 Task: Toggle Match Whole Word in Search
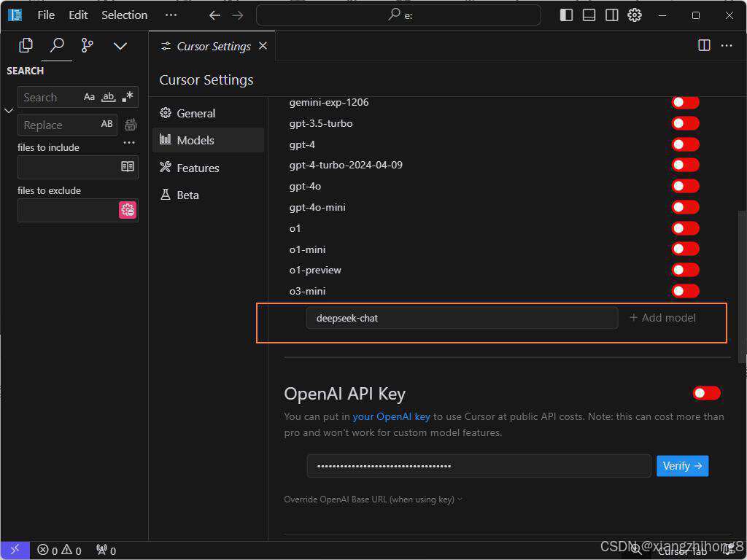(x=109, y=97)
